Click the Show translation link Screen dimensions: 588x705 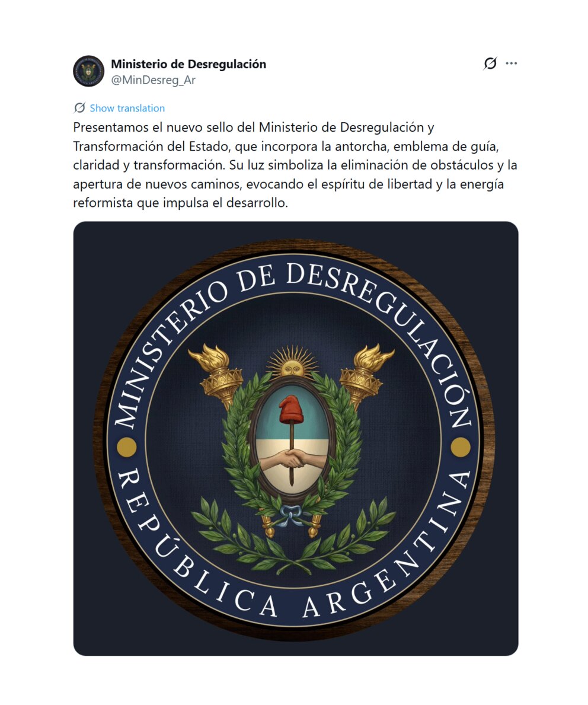click(127, 108)
